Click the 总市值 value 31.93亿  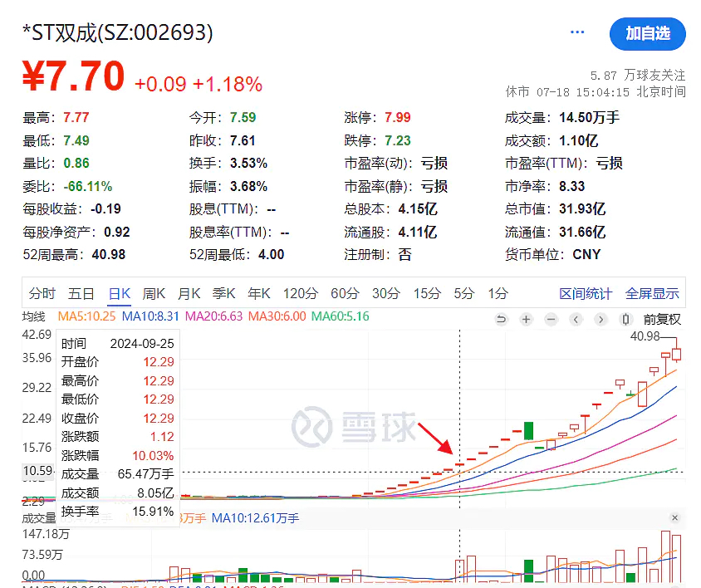(x=582, y=208)
